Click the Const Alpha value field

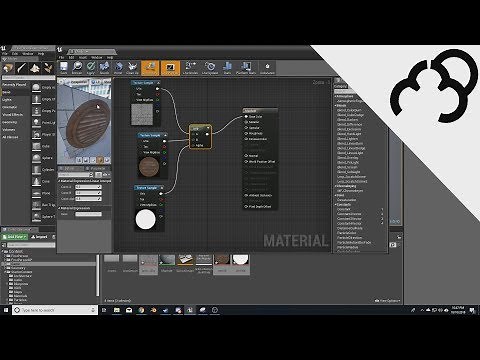coord(88,199)
